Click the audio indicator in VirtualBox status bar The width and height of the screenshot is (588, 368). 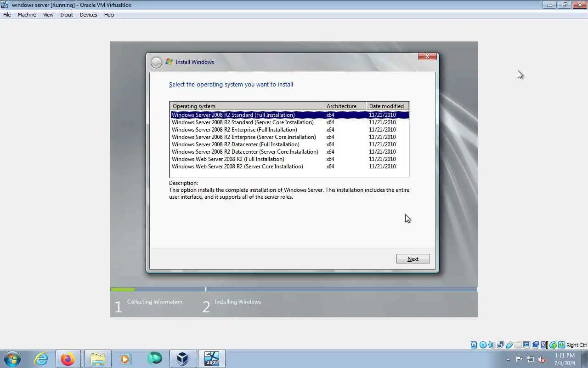click(492, 345)
